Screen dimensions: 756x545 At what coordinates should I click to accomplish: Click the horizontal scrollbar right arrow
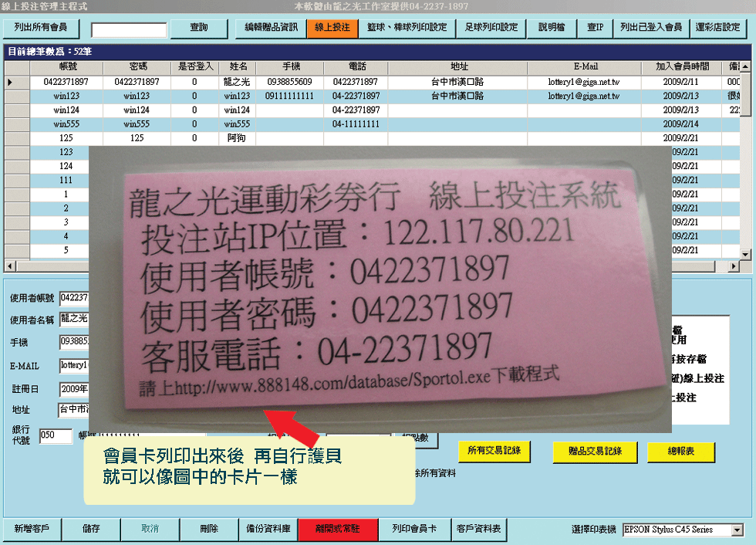[734, 266]
